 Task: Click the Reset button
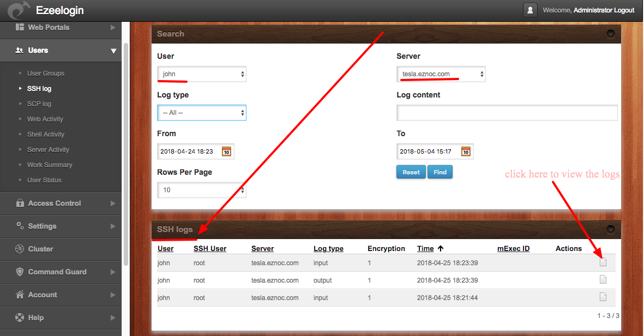[x=411, y=172]
